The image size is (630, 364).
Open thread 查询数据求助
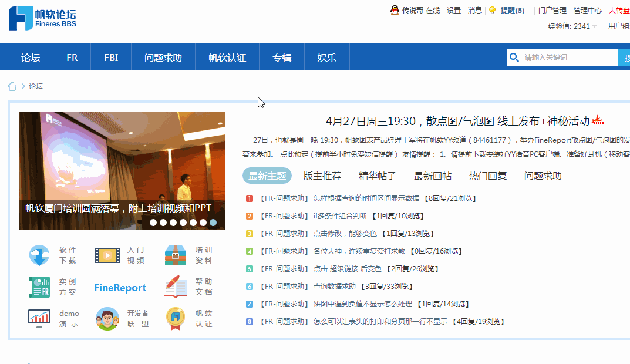tap(335, 287)
